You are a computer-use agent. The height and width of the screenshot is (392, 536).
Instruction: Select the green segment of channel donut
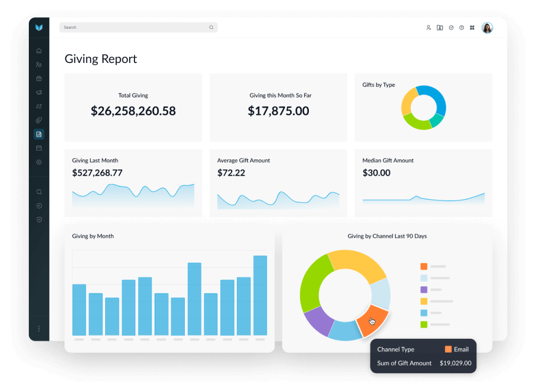311,283
